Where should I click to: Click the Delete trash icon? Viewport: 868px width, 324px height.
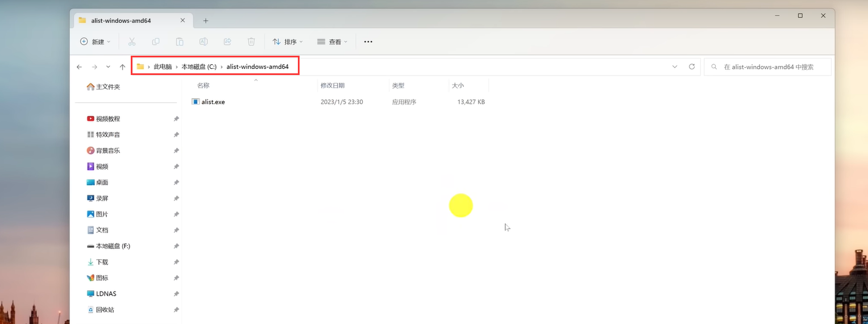tap(251, 41)
